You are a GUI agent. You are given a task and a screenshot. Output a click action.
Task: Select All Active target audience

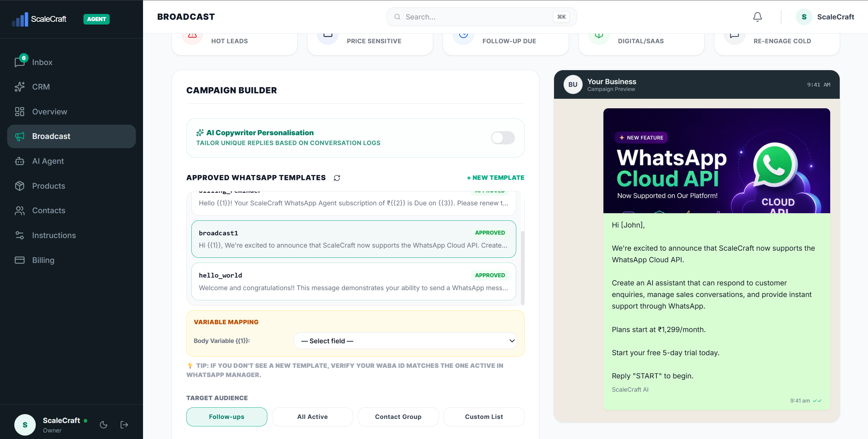(x=312, y=417)
